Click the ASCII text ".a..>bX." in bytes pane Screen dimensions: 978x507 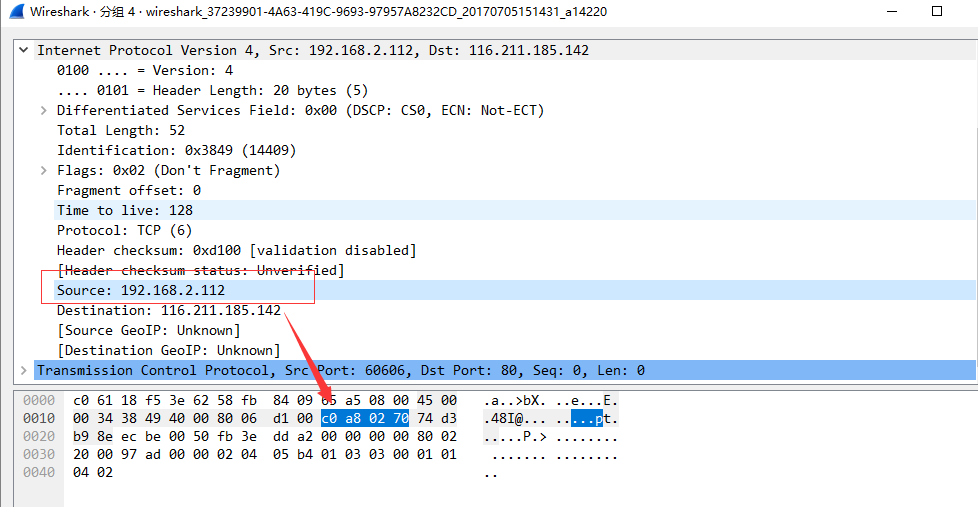[x=515, y=400]
